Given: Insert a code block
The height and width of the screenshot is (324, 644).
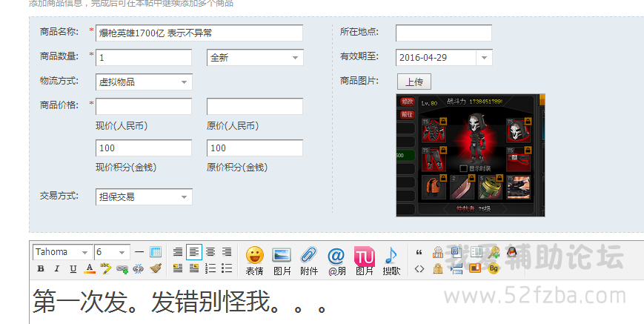Looking at the screenshot, I should pyautogui.click(x=419, y=269).
